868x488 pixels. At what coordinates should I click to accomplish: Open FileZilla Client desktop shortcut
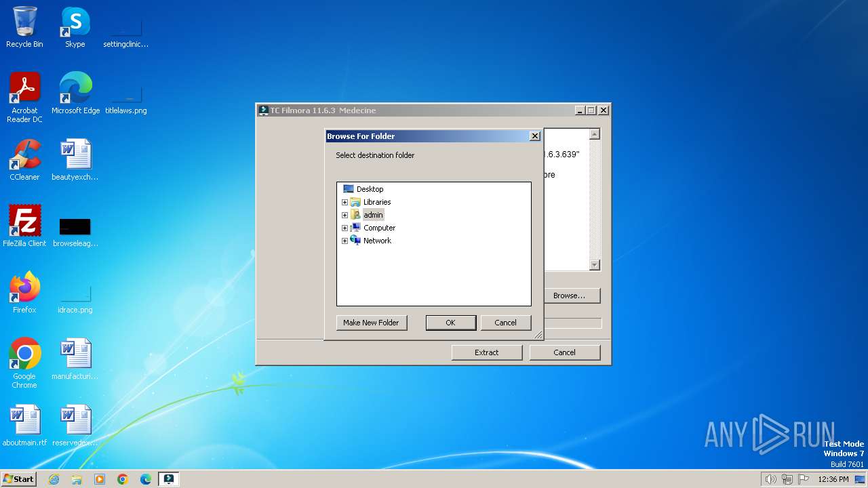point(24,226)
